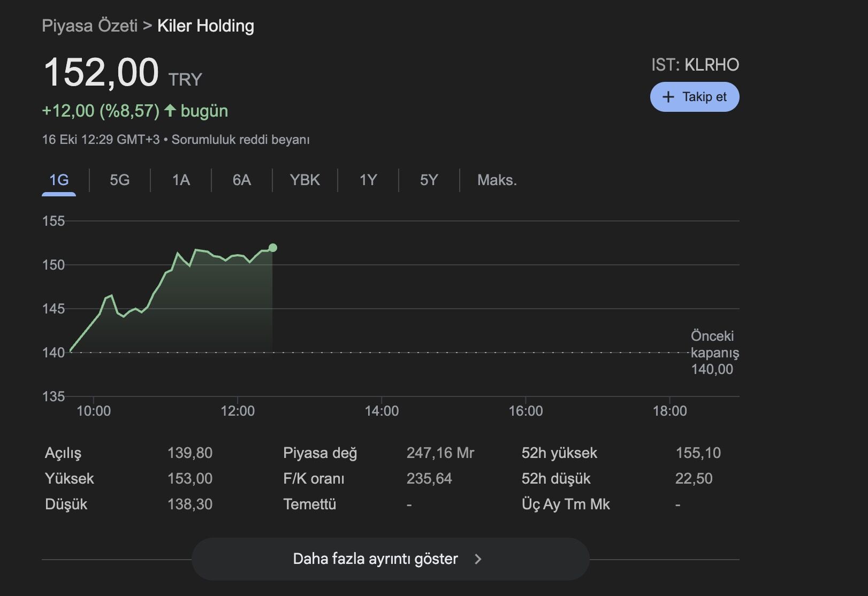Select the Maks. maximum range tab

click(x=497, y=180)
